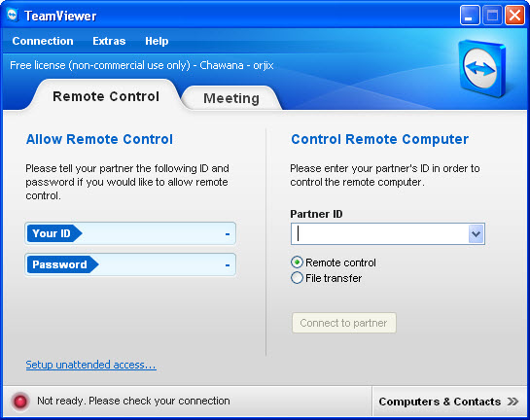This screenshot has width=530, height=420.
Task: Click the Your ID arrow label
Action: [54, 233]
